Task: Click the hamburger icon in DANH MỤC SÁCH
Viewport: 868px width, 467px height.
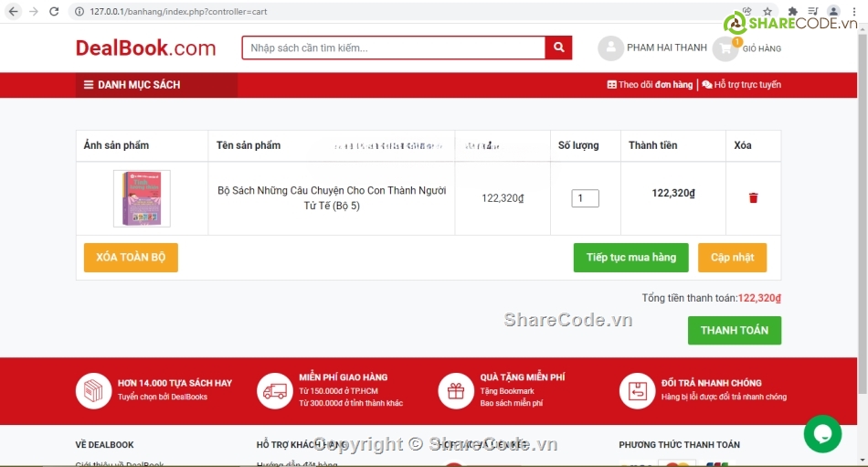Action: tap(88, 85)
